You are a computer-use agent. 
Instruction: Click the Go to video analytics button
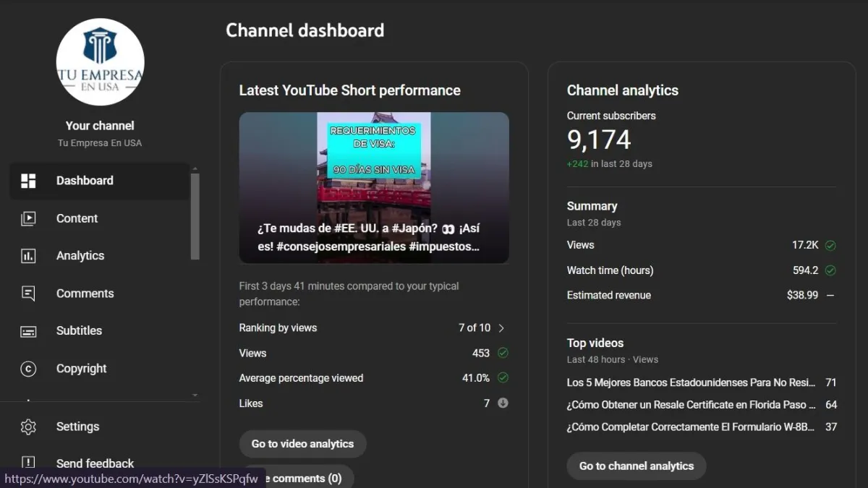(302, 444)
